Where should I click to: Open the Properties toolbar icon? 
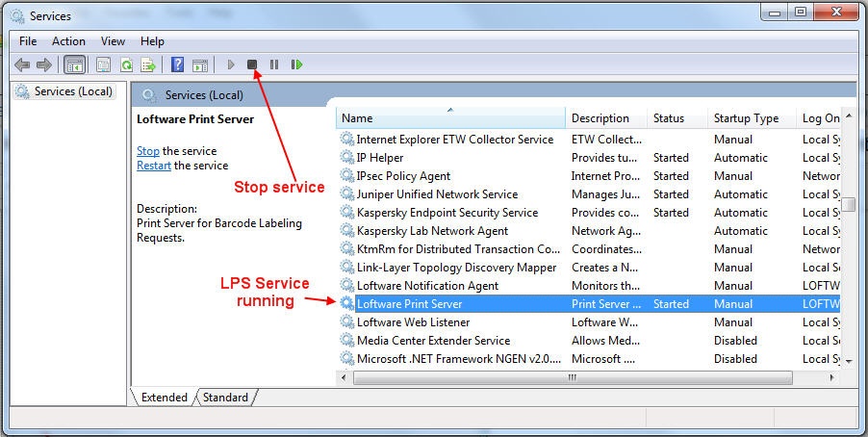click(x=104, y=64)
